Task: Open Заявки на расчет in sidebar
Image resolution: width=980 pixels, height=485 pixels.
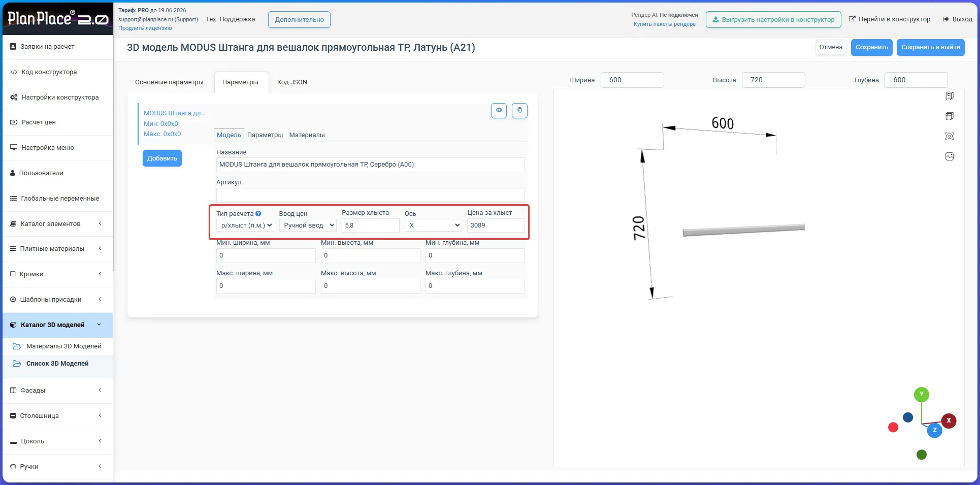Action: (x=57, y=47)
